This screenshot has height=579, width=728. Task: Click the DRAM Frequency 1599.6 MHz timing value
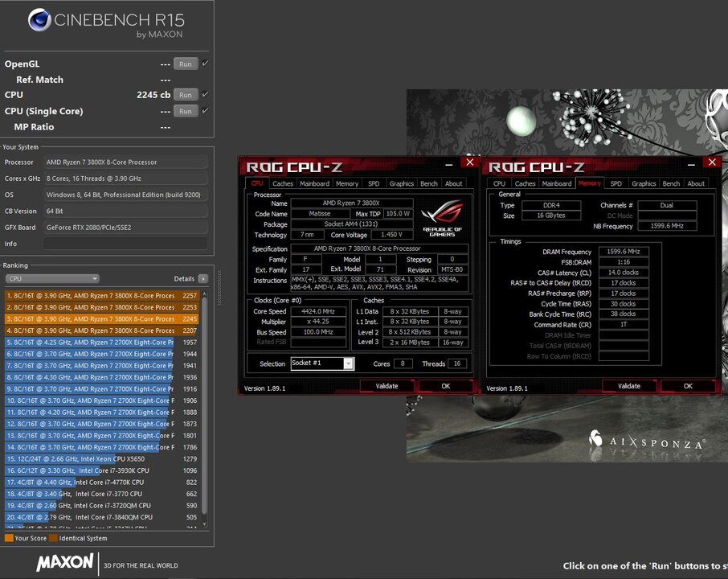[x=624, y=252]
